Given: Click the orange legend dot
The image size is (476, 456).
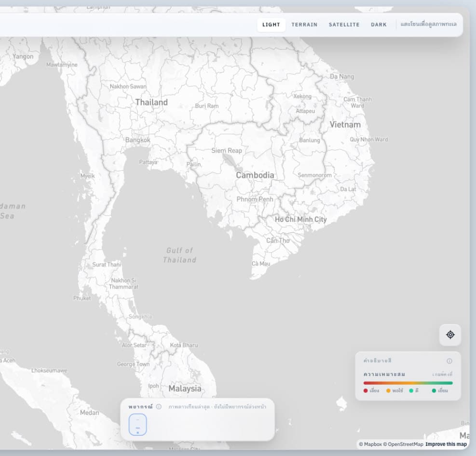Looking at the screenshot, I should pyautogui.click(x=388, y=391).
